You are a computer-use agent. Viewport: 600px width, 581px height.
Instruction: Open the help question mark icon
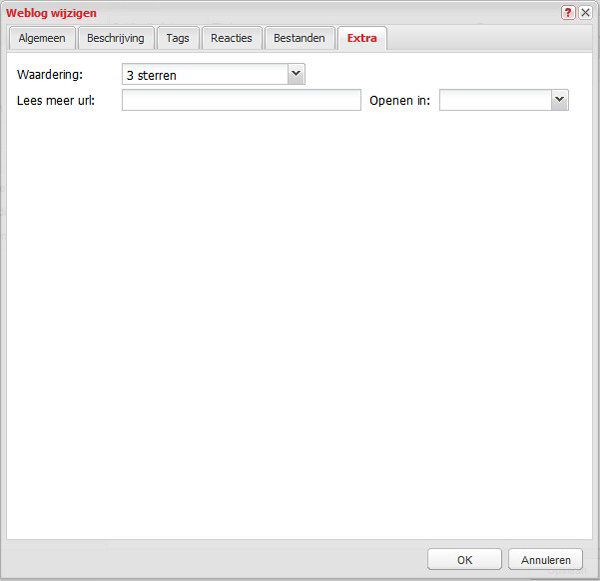[568, 13]
